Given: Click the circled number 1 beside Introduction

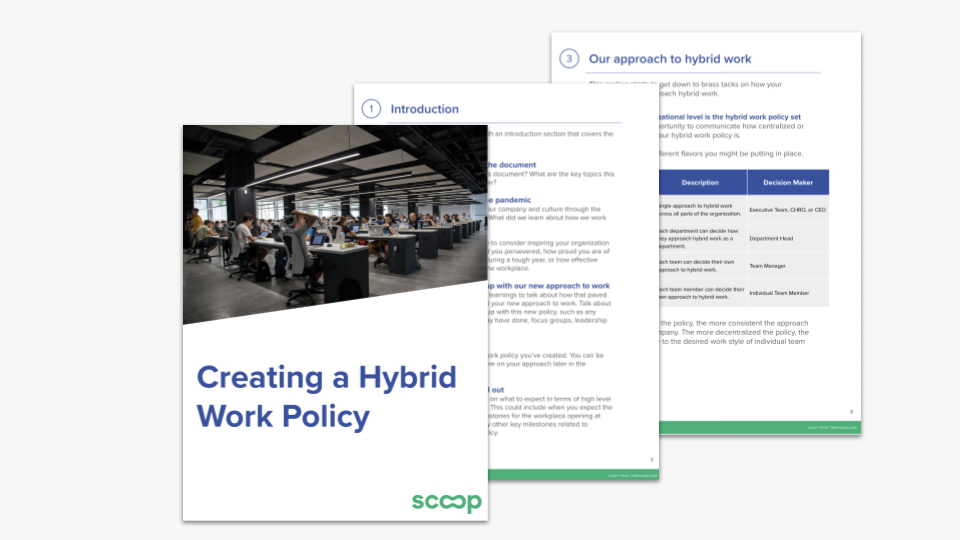Looking at the screenshot, I should click(x=371, y=109).
